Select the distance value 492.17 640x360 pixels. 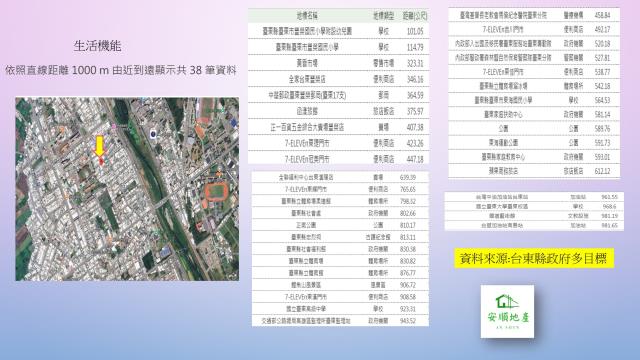[x=602, y=29]
